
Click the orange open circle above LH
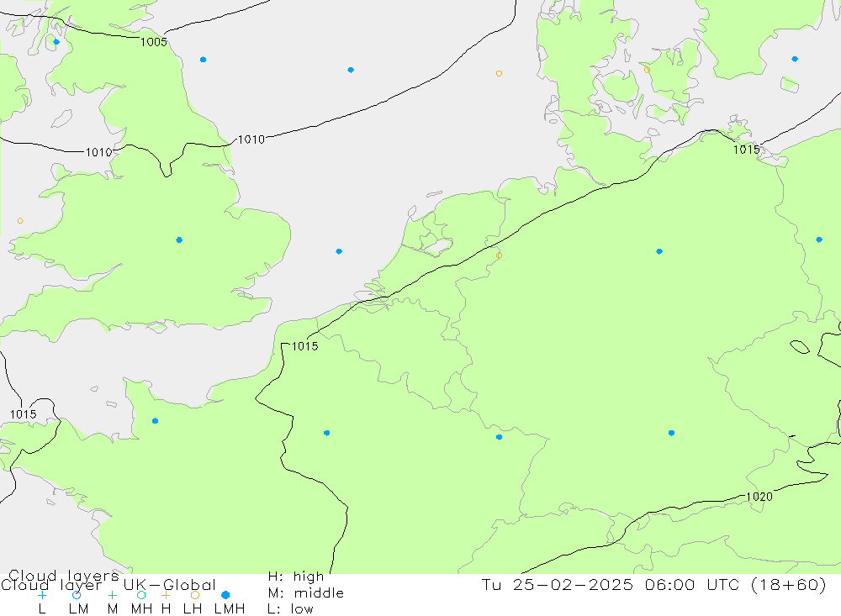point(195,595)
